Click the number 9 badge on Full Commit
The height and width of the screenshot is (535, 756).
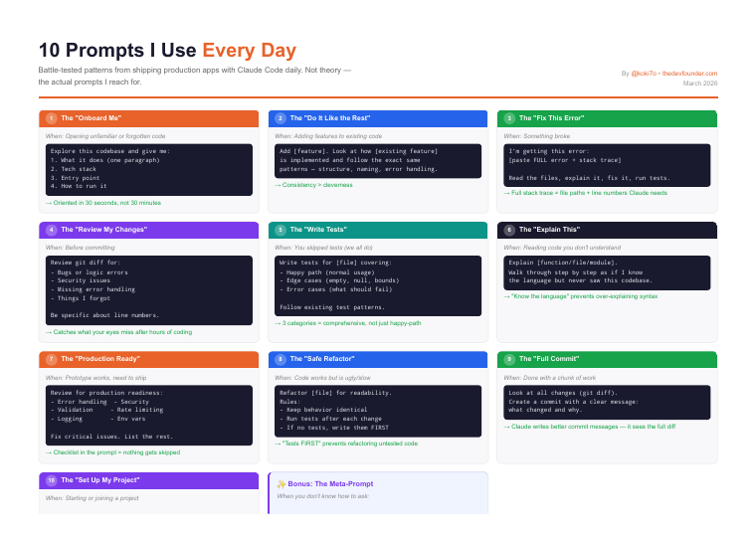pos(509,359)
